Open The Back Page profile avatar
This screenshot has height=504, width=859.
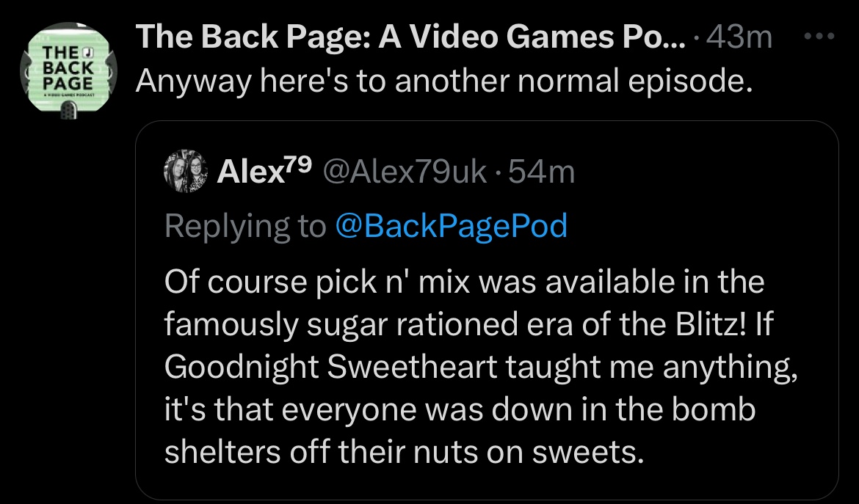click(68, 70)
